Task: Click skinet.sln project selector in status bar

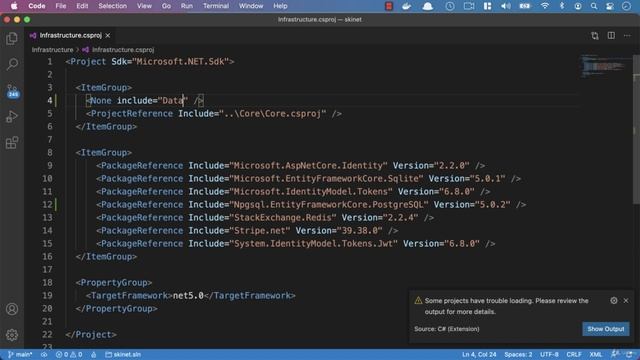Action: (x=123, y=354)
